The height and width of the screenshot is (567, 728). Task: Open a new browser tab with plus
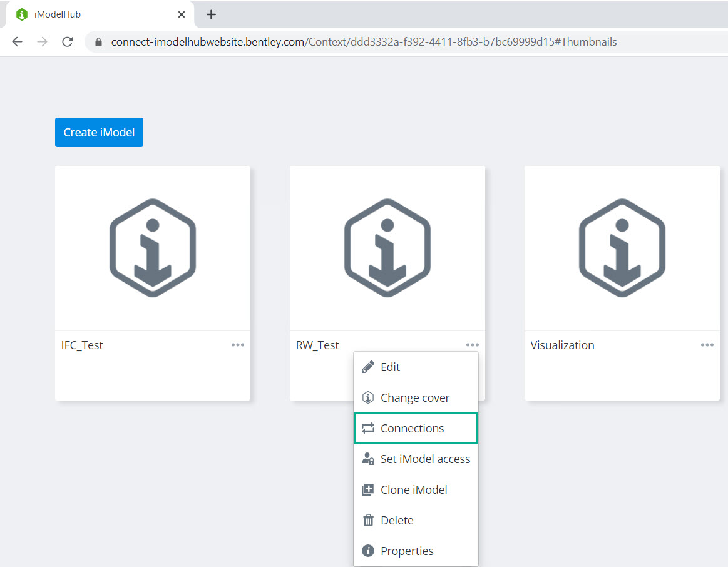tap(211, 14)
